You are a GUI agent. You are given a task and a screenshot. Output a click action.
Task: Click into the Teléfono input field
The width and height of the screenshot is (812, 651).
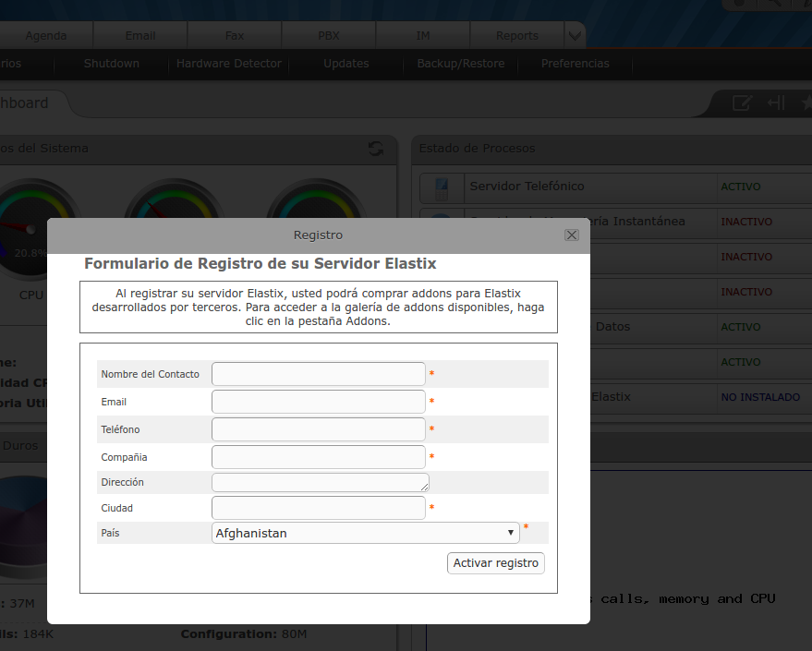[x=318, y=429]
